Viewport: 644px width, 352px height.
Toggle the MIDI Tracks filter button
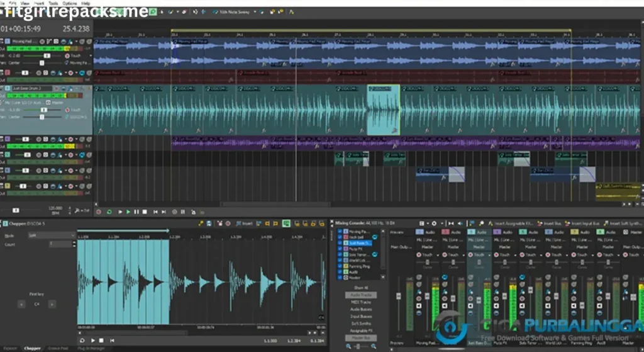point(361,302)
